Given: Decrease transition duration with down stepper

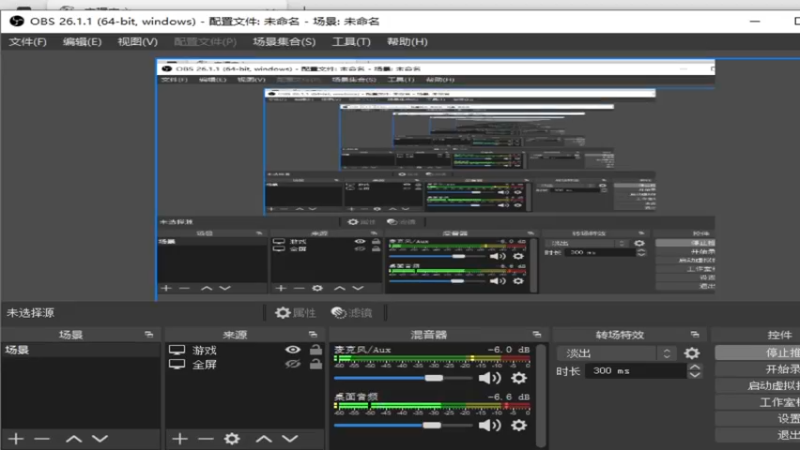Looking at the screenshot, I should [x=694, y=374].
